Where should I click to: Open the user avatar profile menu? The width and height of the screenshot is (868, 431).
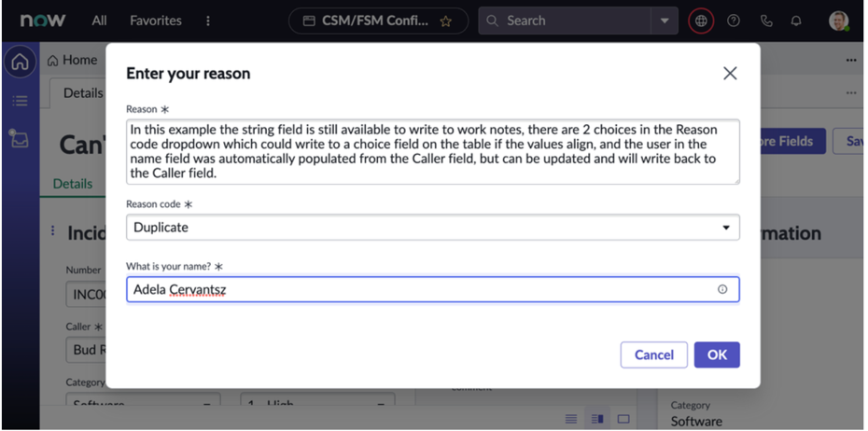tap(838, 21)
